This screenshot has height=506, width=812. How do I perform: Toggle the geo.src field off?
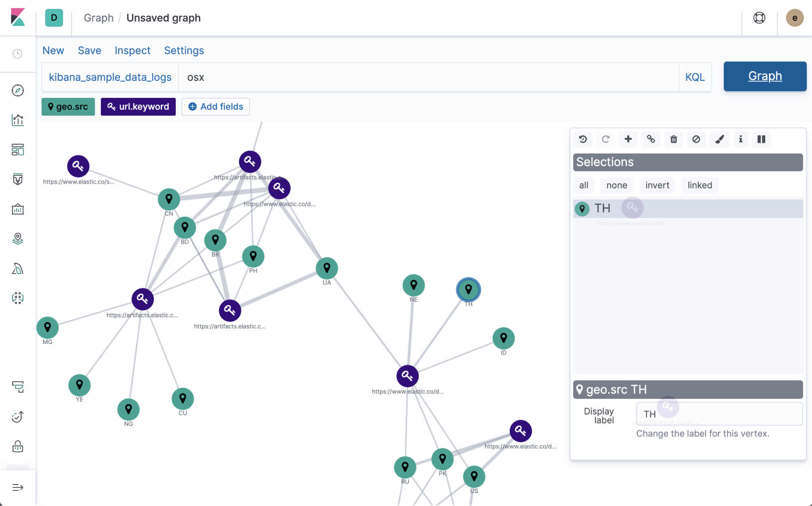(68, 106)
